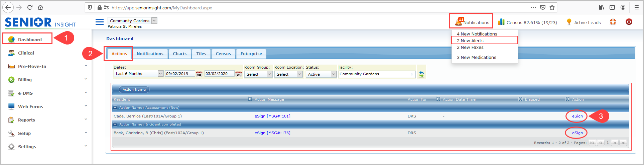644x165 pixels.
Task: Expand the e-DMS sidebar menu
Action: pos(86,93)
